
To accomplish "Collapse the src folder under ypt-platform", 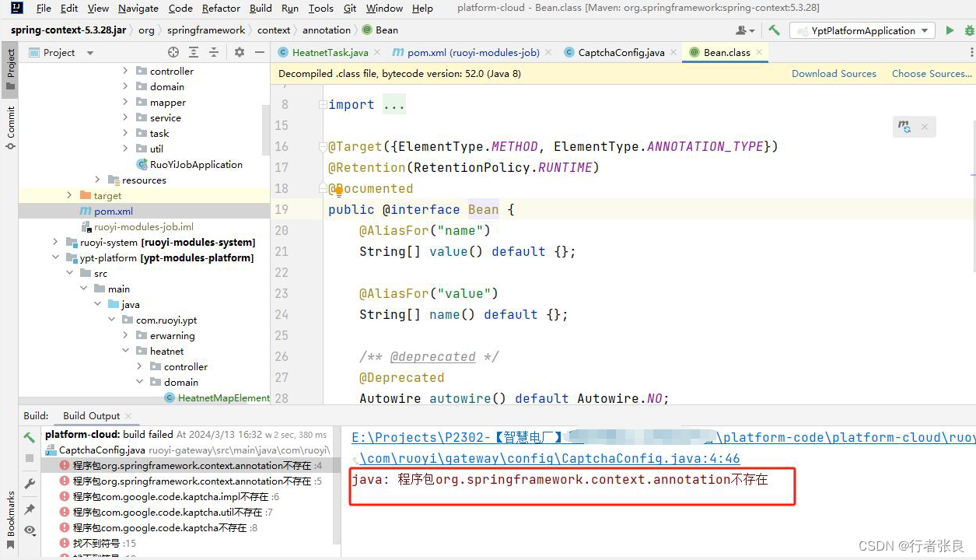I will pos(69,273).
